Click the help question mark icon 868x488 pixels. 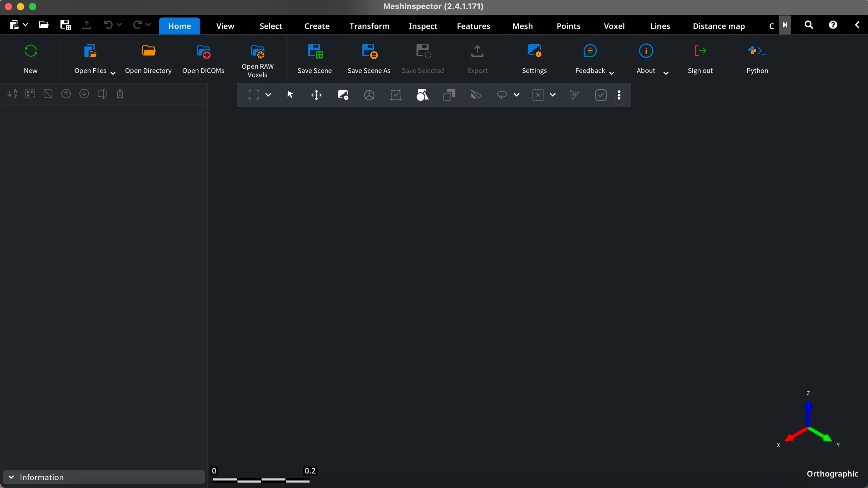(x=833, y=25)
